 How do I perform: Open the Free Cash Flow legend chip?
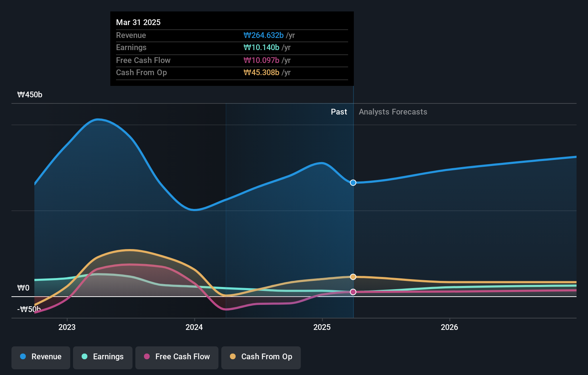click(177, 357)
